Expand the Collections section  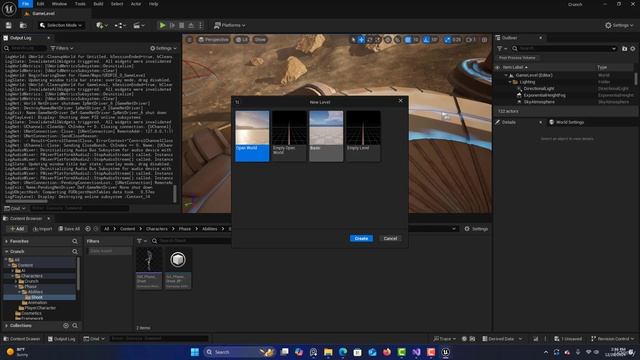tap(7, 326)
